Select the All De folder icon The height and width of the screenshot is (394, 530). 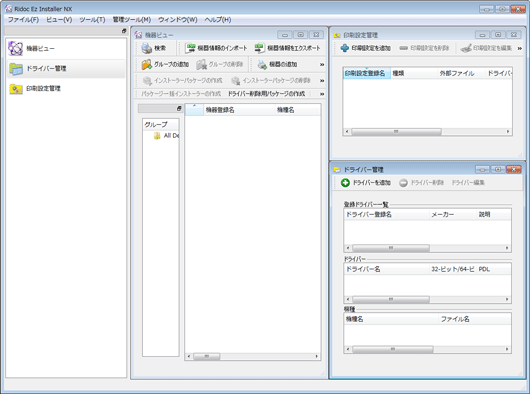[x=157, y=136]
